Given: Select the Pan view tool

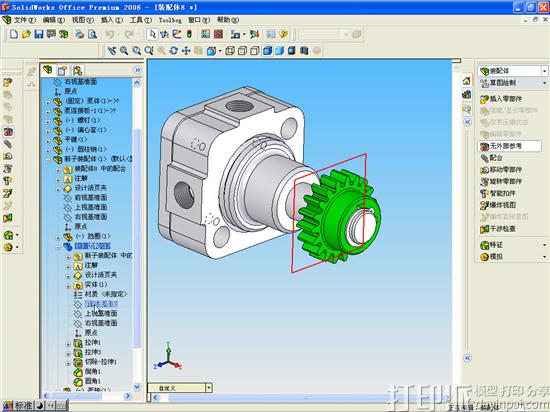Looking at the screenshot, I should click(186, 50).
